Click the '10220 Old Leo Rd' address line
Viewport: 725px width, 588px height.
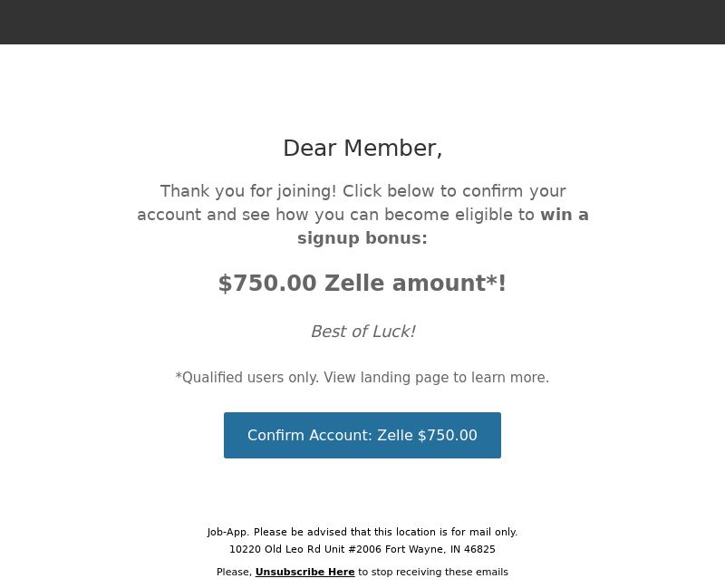[362, 549]
